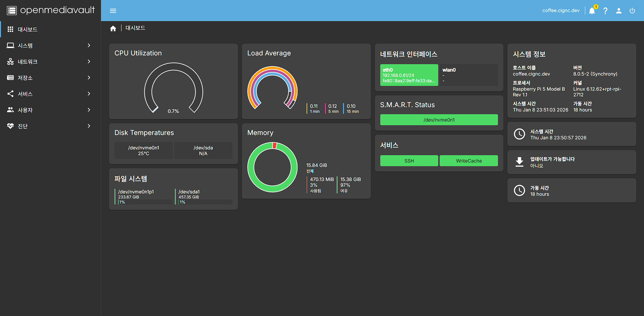Expand the 저장소 sidebar menu chevron
This screenshot has width=644, height=316.
click(89, 78)
